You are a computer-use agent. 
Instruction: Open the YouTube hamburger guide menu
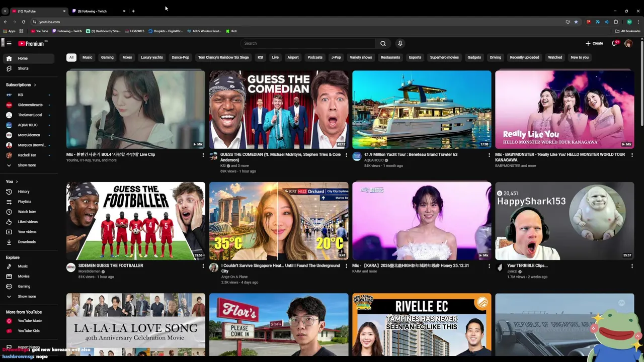point(9,44)
